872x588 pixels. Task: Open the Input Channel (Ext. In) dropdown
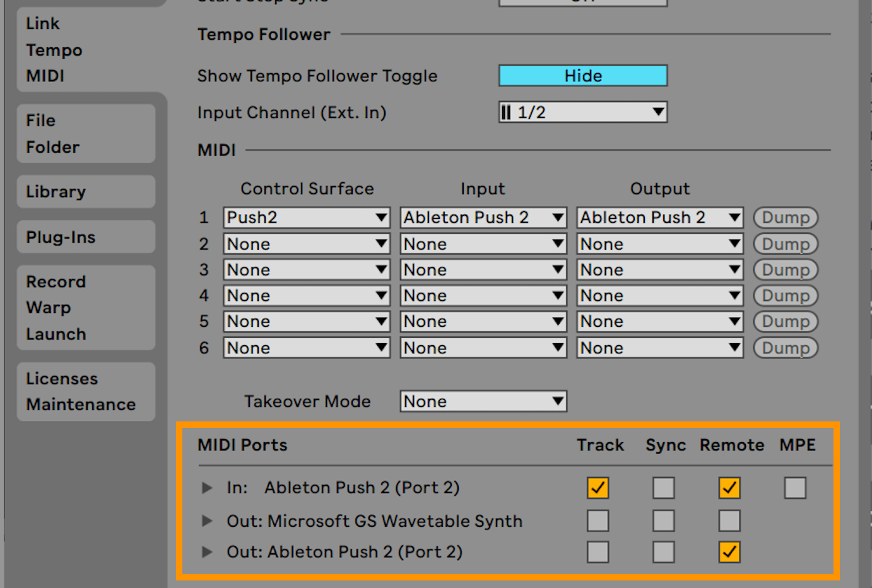tap(582, 112)
